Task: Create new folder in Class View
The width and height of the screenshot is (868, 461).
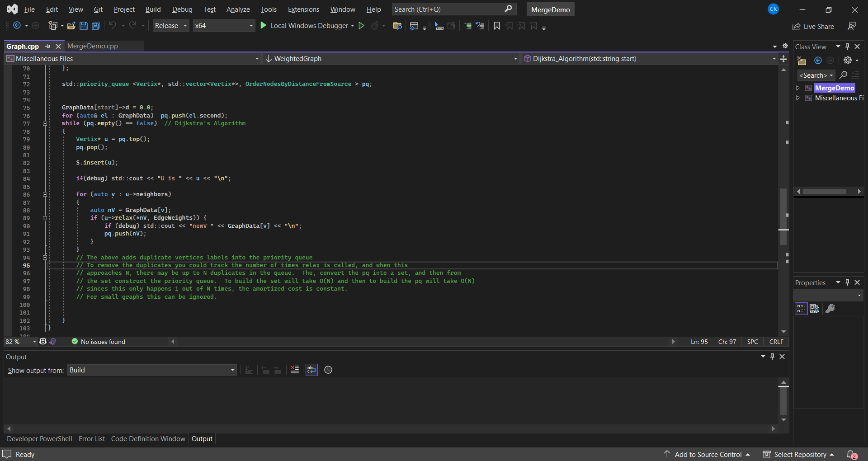Action: point(802,61)
